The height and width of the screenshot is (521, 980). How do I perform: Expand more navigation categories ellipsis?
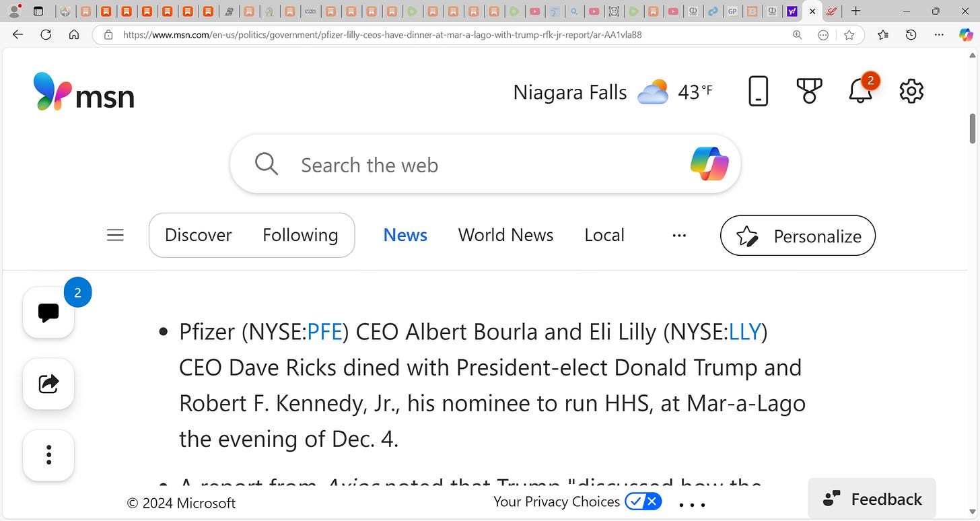(x=679, y=236)
